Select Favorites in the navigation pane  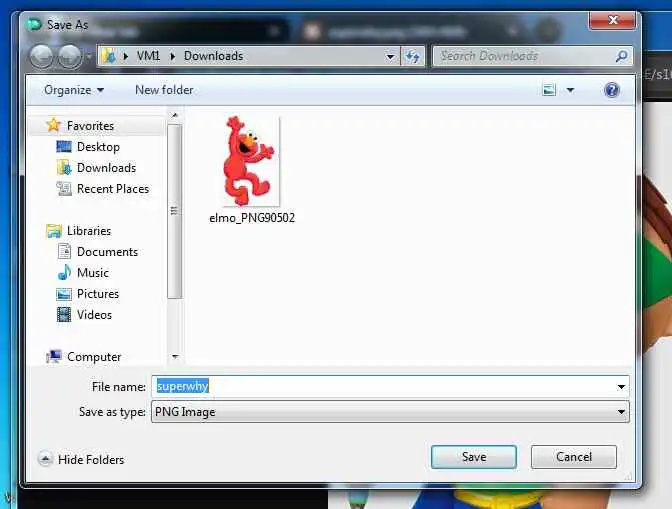tap(90, 126)
